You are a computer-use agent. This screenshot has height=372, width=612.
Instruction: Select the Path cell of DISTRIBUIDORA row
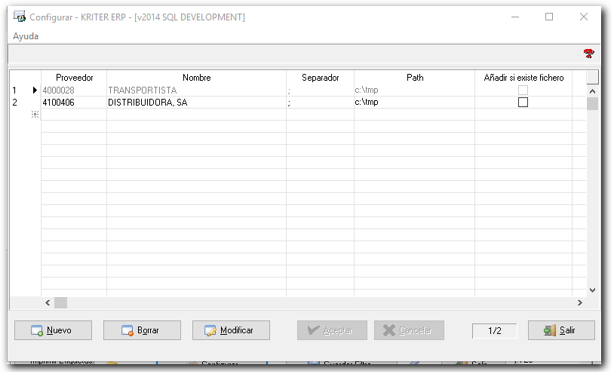(414, 102)
